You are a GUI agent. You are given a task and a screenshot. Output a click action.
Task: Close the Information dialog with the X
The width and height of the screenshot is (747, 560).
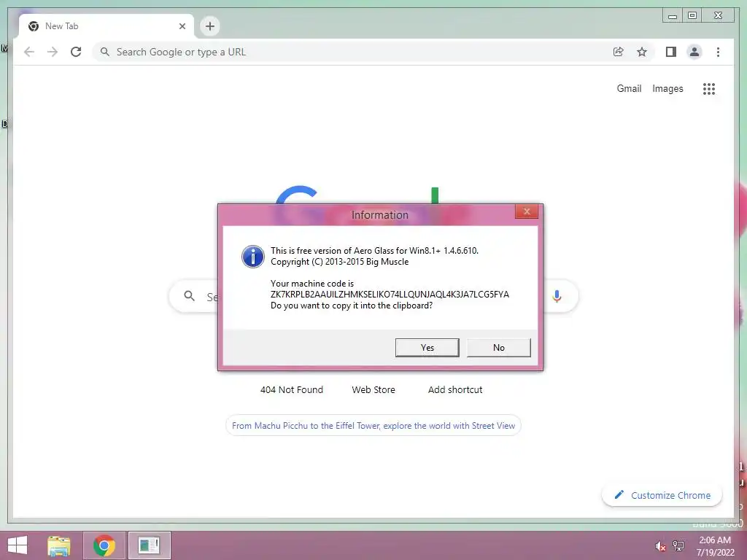(527, 211)
